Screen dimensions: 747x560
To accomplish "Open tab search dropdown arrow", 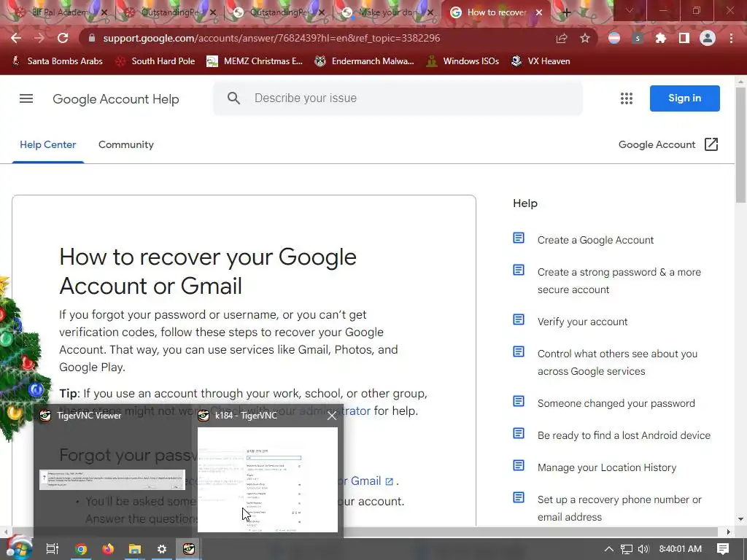I will click(630, 10).
